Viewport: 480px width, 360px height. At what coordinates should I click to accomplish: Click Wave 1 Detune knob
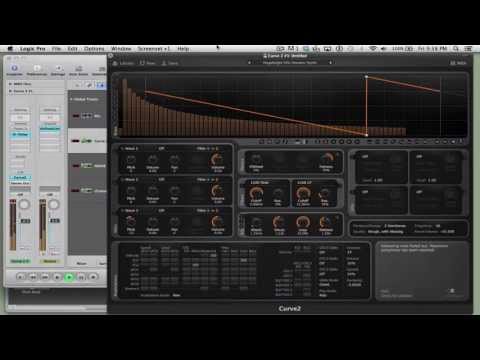click(x=152, y=160)
